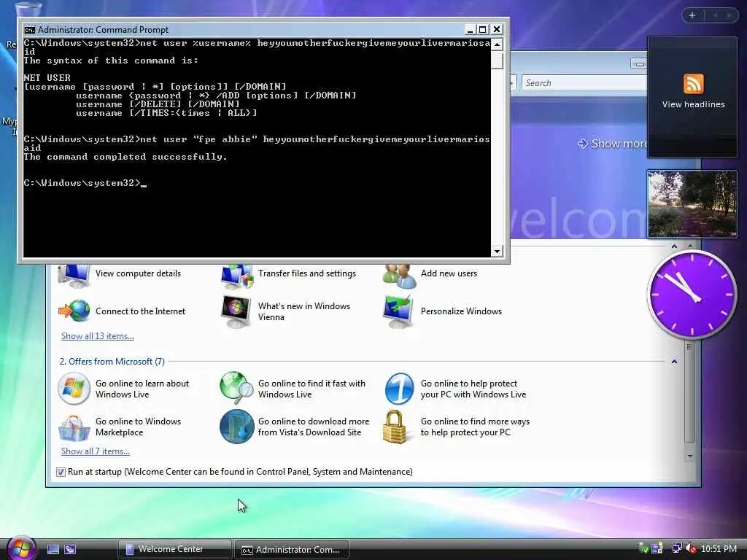Click the plus button to add sidebar gadgets
This screenshot has width=747, height=560.
(x=692, y=15)
